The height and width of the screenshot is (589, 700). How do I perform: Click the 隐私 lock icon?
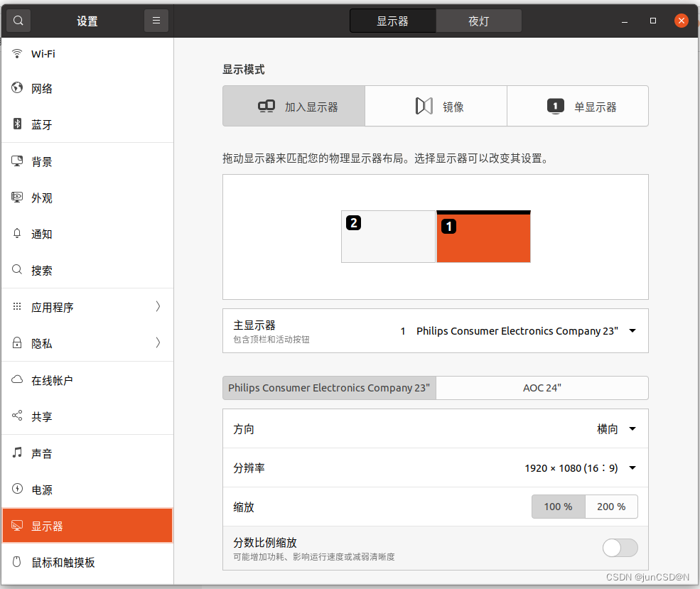point(17,342)
